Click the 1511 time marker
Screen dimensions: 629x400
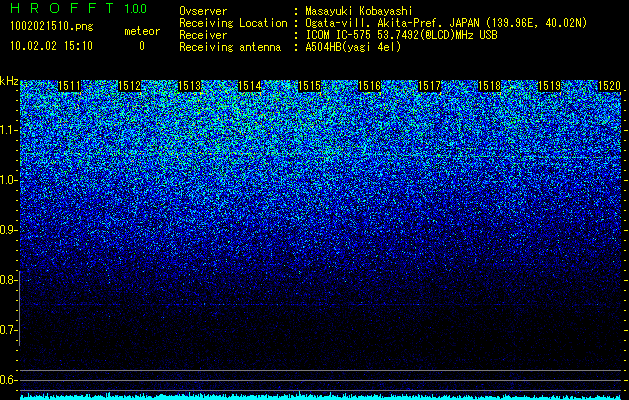[x=69, y=86]
